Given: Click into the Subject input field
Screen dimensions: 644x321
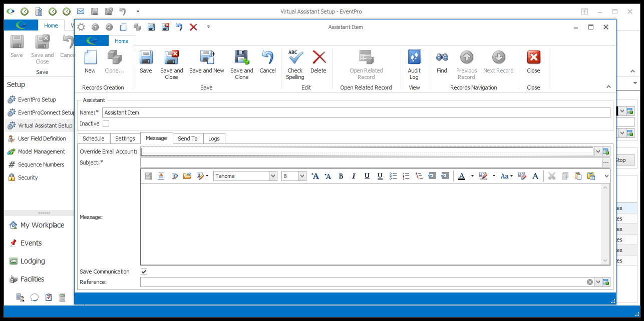Looking at the screenshot, I should (x=371, y=162).
